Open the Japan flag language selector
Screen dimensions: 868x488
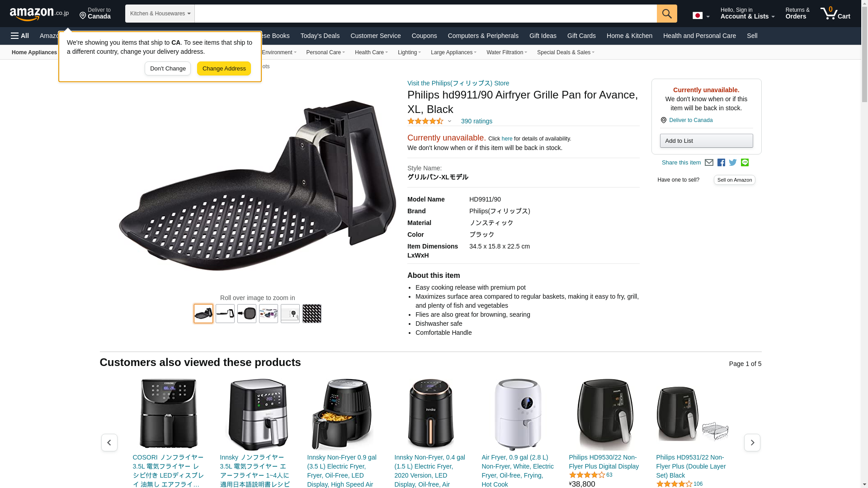pos(701,15)
